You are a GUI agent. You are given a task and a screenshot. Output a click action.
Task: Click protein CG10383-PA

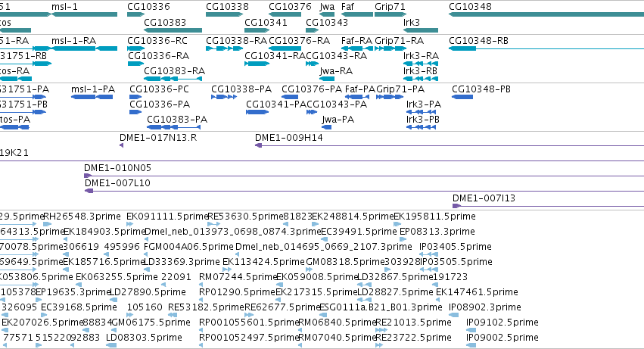174,127
